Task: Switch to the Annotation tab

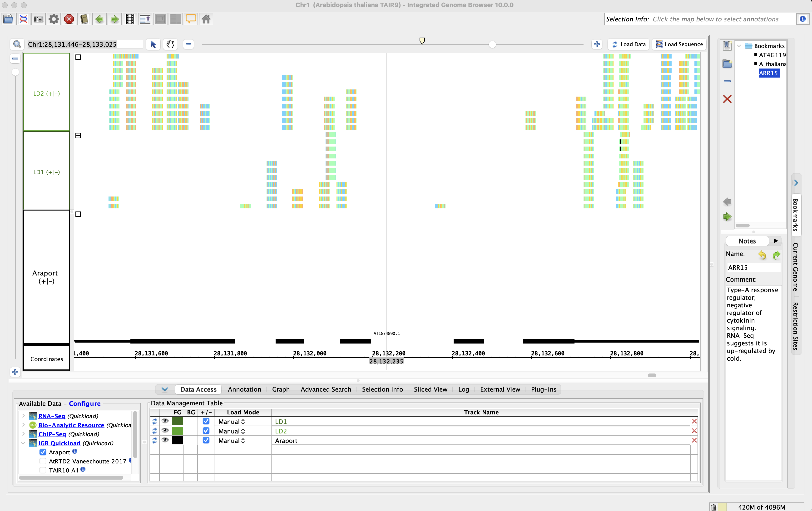Action: (244, 389)
